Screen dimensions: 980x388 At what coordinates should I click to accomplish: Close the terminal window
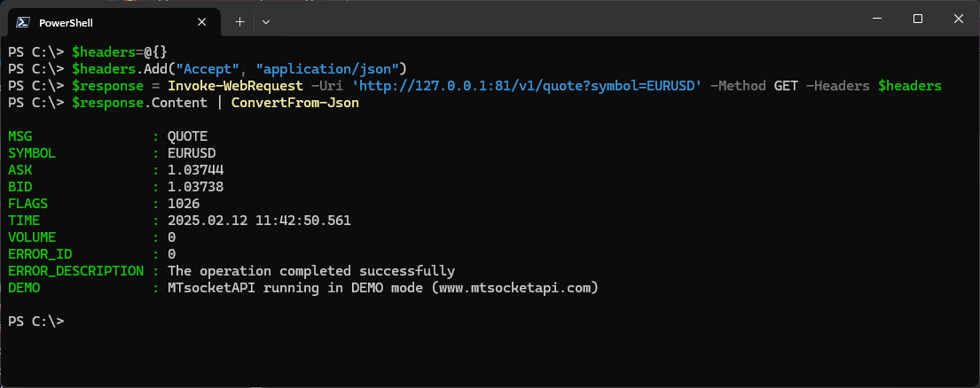[960, 19]
